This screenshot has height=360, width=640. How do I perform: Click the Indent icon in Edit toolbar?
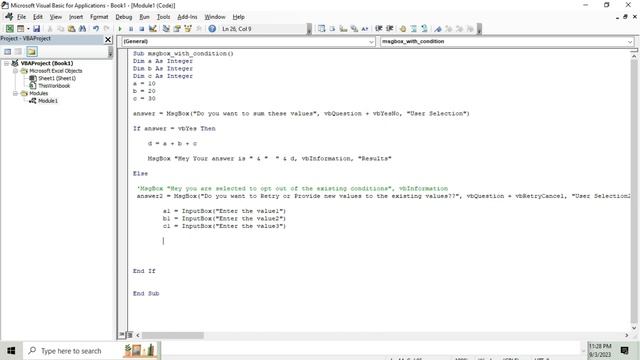point(379,29)
